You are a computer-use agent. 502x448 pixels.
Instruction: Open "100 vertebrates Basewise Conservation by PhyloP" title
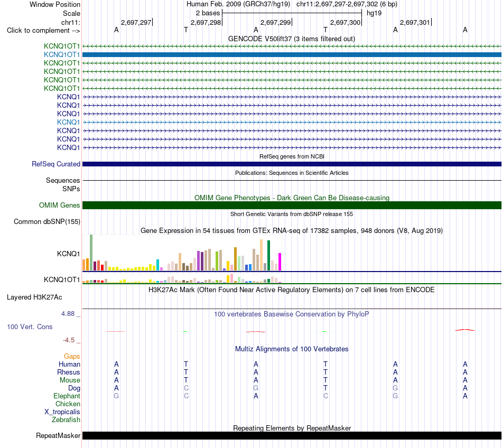tap(292, 314)
